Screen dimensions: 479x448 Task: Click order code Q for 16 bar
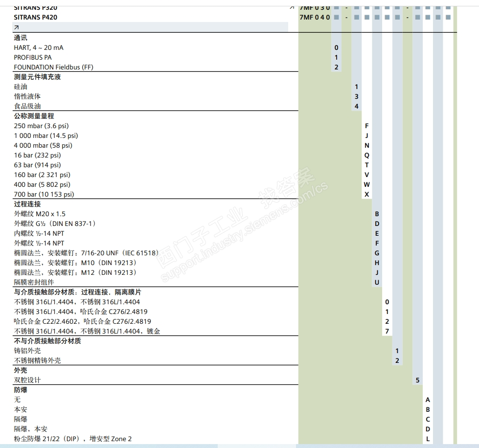pyautogui.click(x=367, y=156)
